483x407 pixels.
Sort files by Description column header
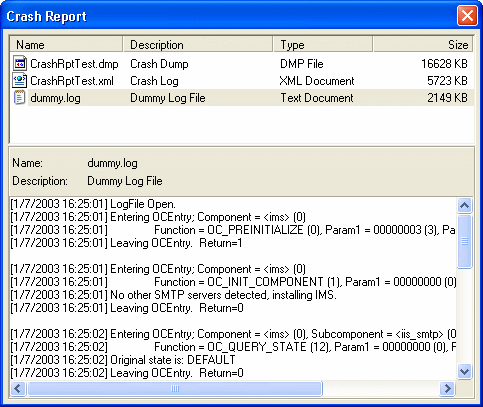coord(198,44)
